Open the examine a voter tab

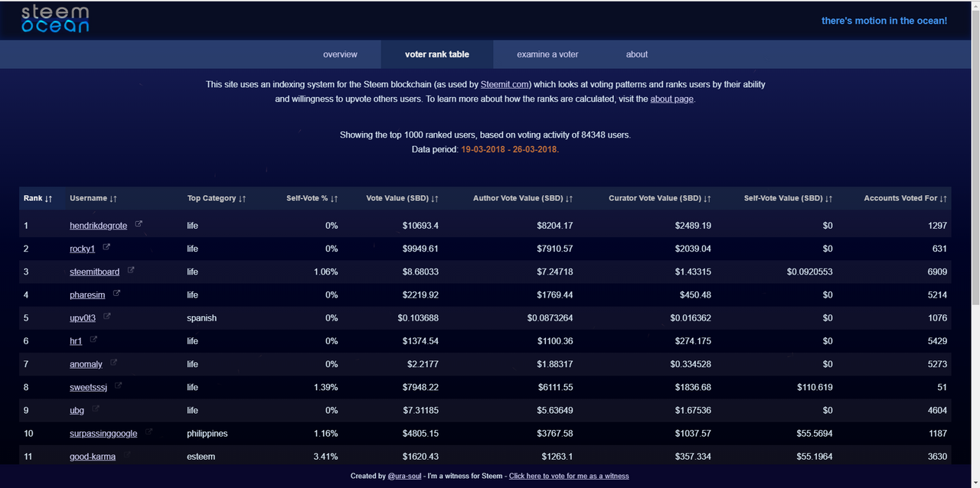click(547, 54)
